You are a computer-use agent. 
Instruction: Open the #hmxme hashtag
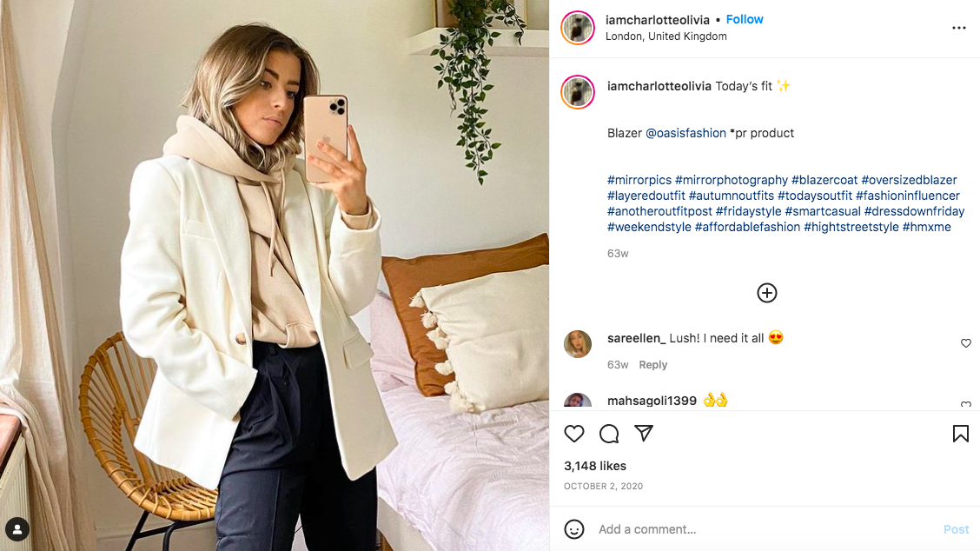pos(926,227)
